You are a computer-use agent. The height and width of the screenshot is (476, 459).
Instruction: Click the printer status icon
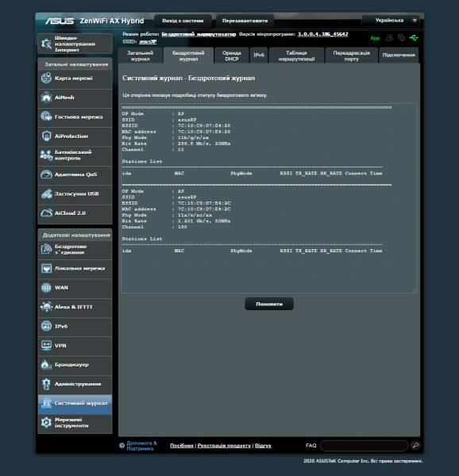389,37
